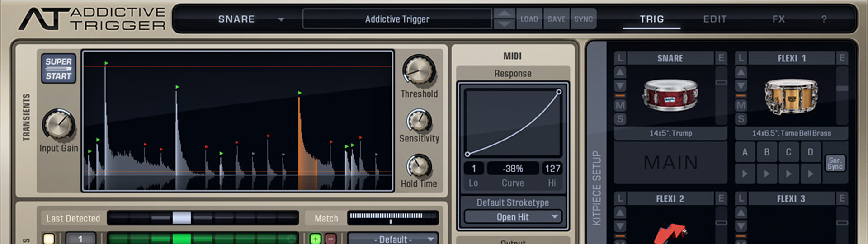868x244 pixels.
Task: Click the SNARE slot up arrow
Action: [620, 72]
